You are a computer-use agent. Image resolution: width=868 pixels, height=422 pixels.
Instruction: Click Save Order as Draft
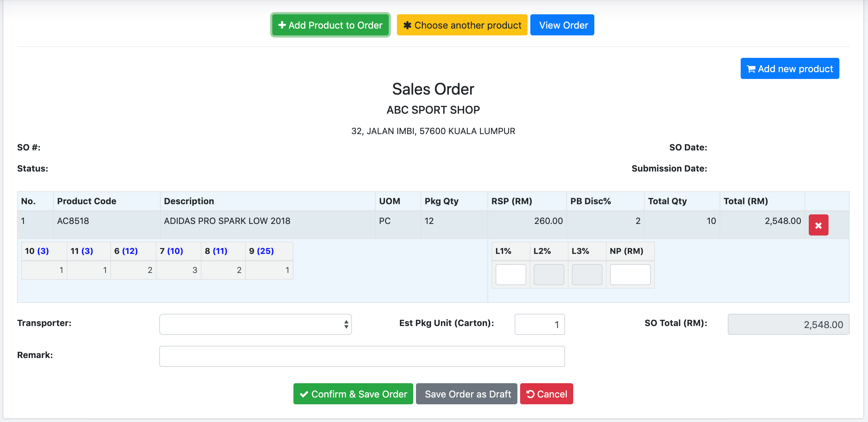pos(466,394)
